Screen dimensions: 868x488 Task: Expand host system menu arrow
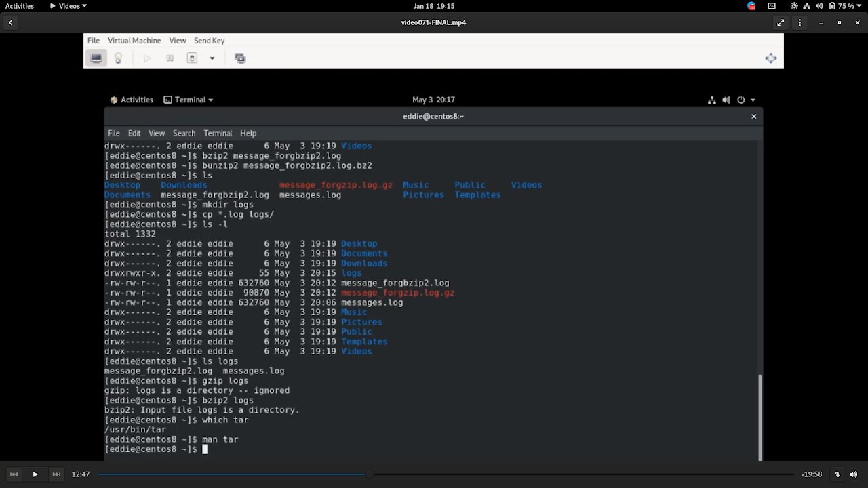click(x=861, y=6)
